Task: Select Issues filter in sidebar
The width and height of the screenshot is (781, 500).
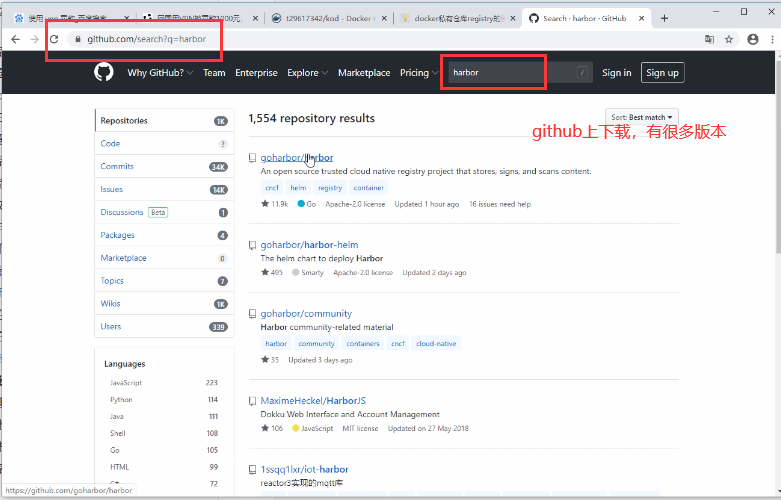Action: [164, 189]
